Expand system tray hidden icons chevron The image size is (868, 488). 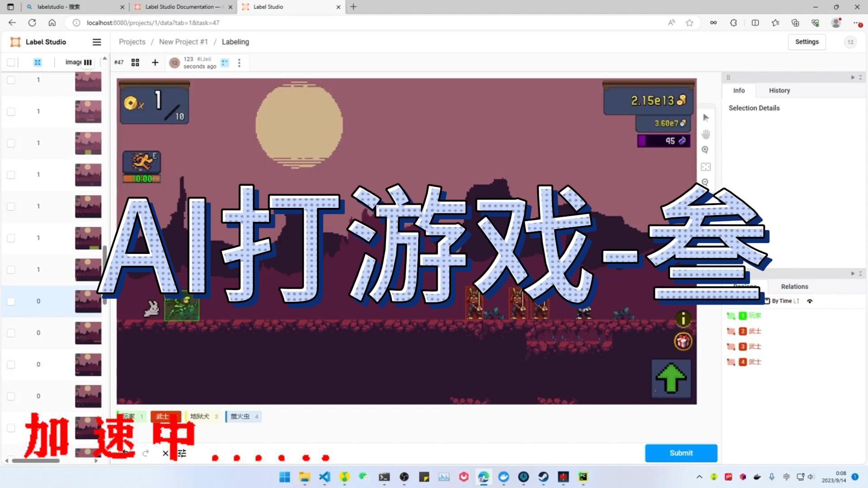click(699, 477)
